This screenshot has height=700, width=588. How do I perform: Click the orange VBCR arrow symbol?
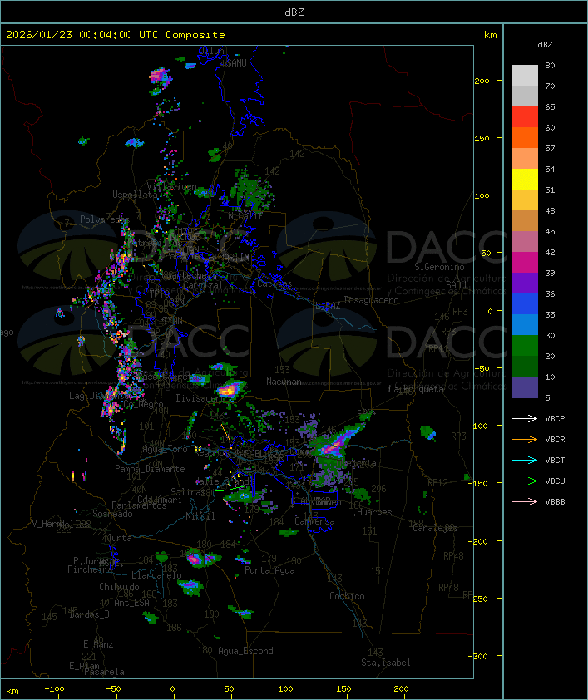(526, 440)
